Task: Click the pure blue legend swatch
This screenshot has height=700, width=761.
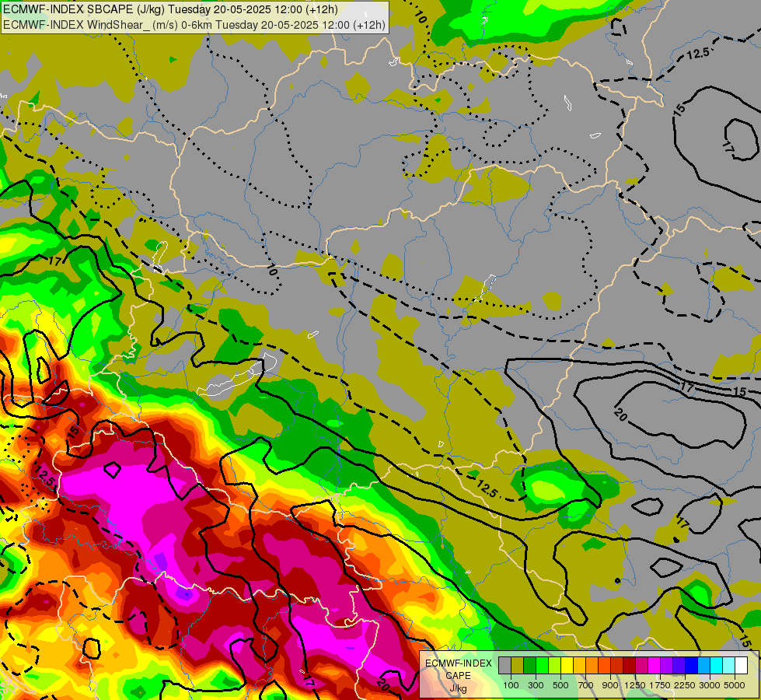Action: 691,666
